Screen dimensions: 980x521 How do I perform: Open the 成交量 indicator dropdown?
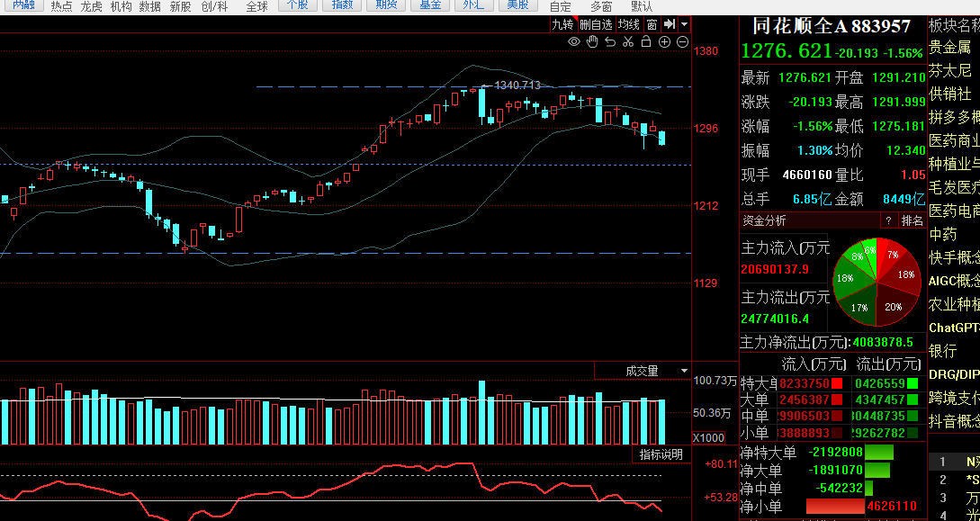coord(684,371)
